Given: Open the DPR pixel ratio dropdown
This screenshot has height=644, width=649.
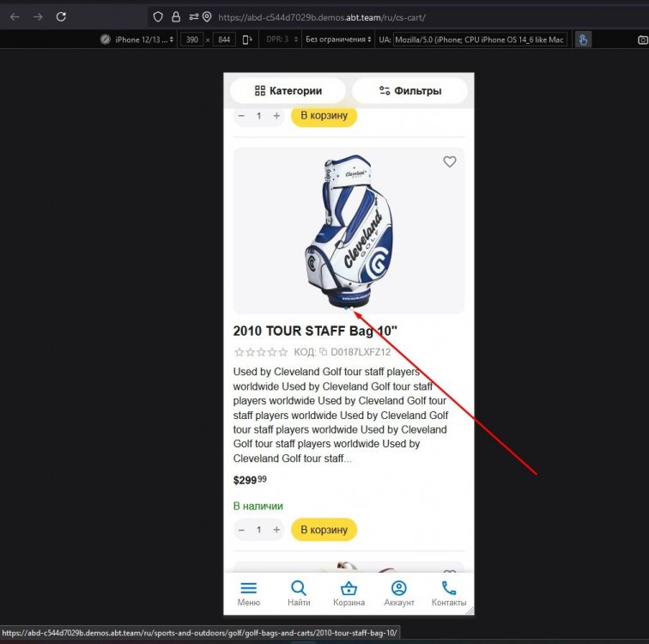Looking at the screenshot, I should point(282,39).
